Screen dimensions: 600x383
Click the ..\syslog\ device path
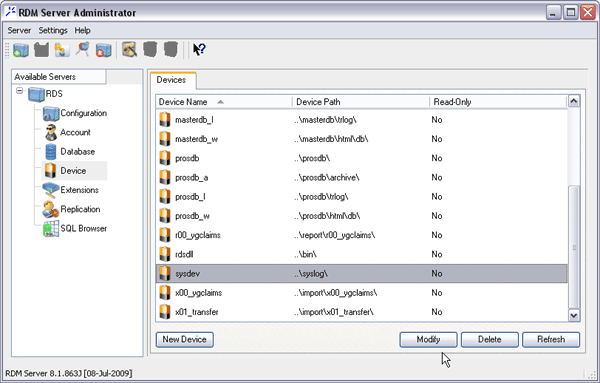[x=311, y=274]
